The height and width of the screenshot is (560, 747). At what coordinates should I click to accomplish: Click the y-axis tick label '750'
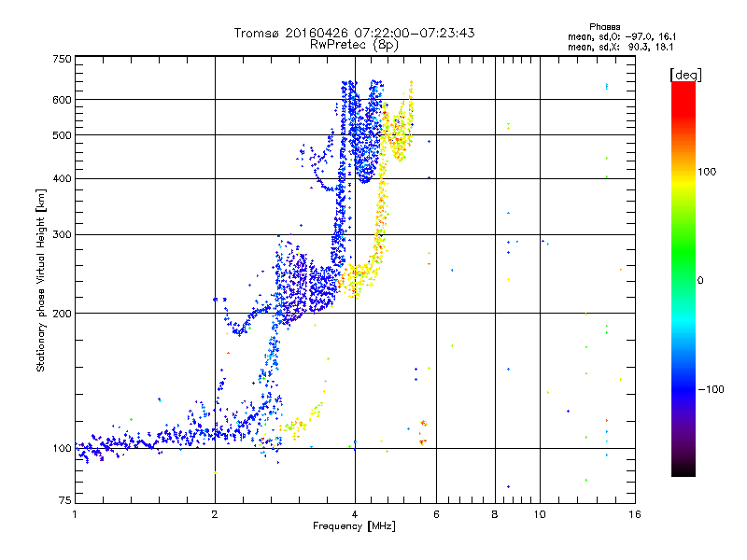[x=62, y=59]
